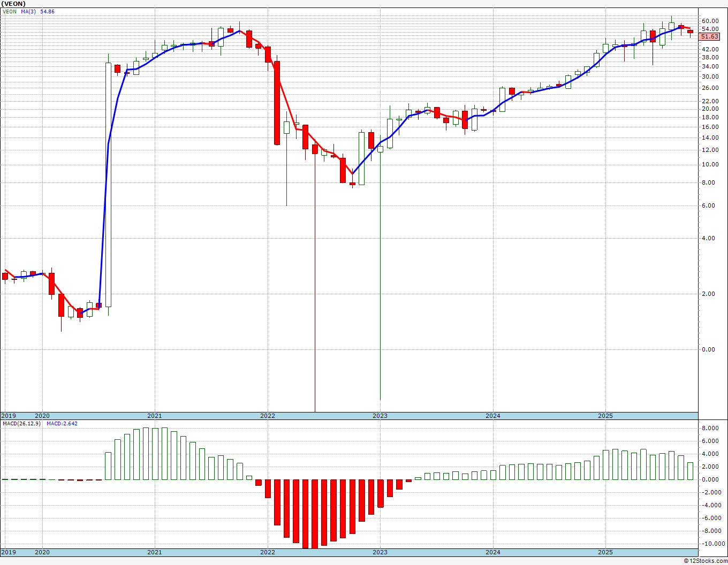The image size is (728, 565).
Task: Click the 6.000 MACD axis label
Action: (710, 441)
